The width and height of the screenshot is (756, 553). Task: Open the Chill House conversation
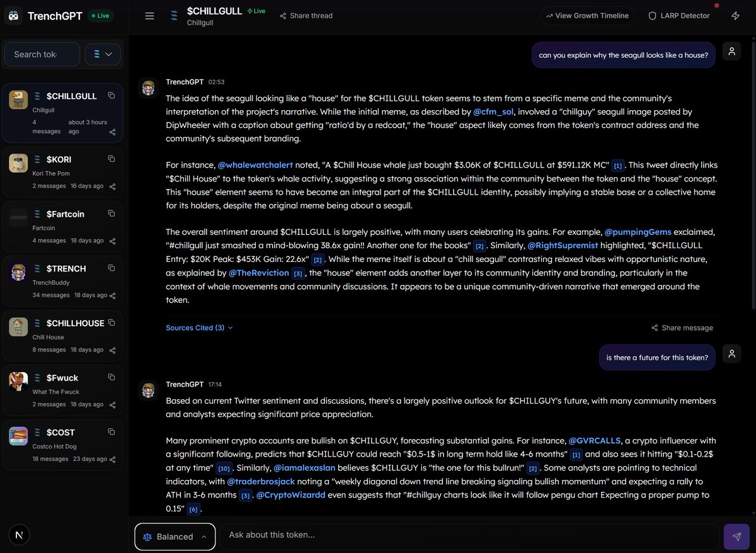point(62,336)
